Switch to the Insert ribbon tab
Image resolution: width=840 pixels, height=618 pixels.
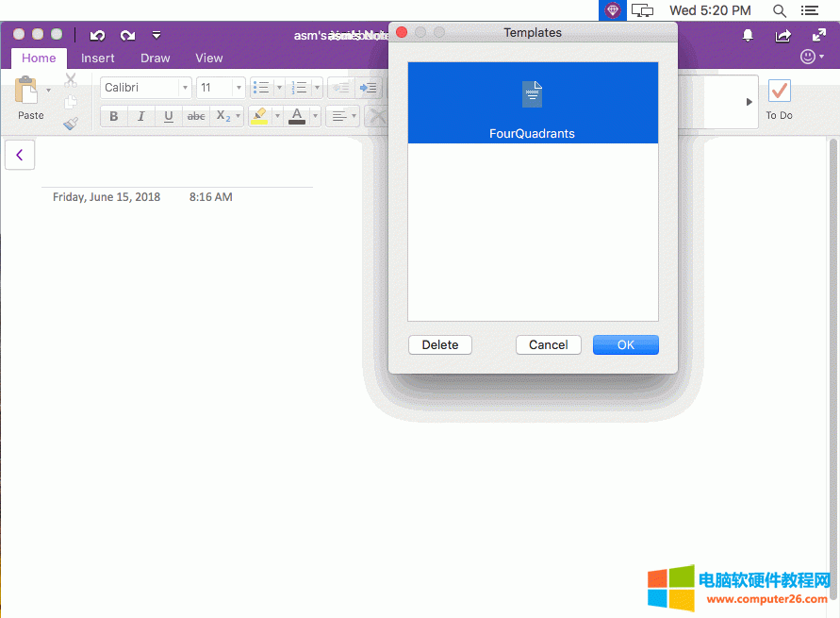click(97, 58)
